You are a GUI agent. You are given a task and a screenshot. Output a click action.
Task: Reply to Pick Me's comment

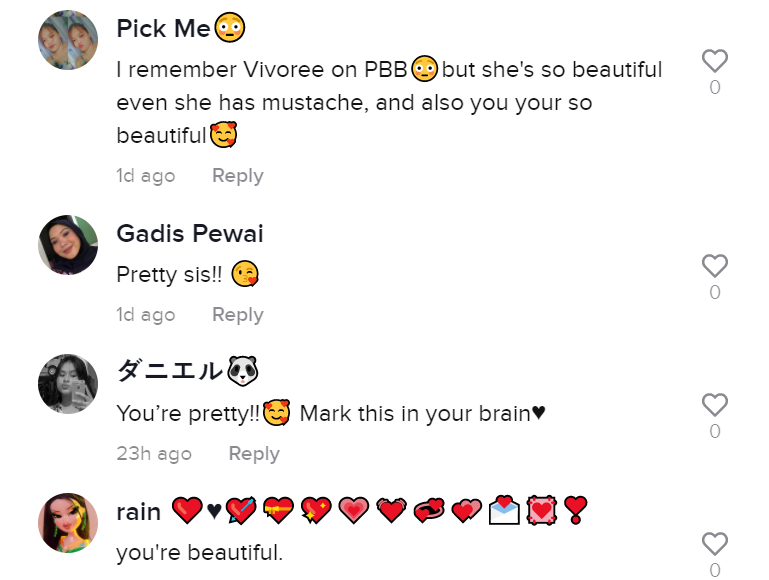point(237,176)
